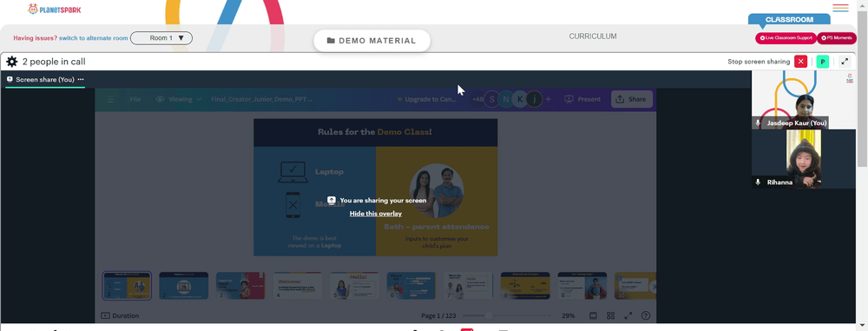Toggle Rihanna's microphone icon
Screen dimensions: 868x331
click(x=759, y=182)
